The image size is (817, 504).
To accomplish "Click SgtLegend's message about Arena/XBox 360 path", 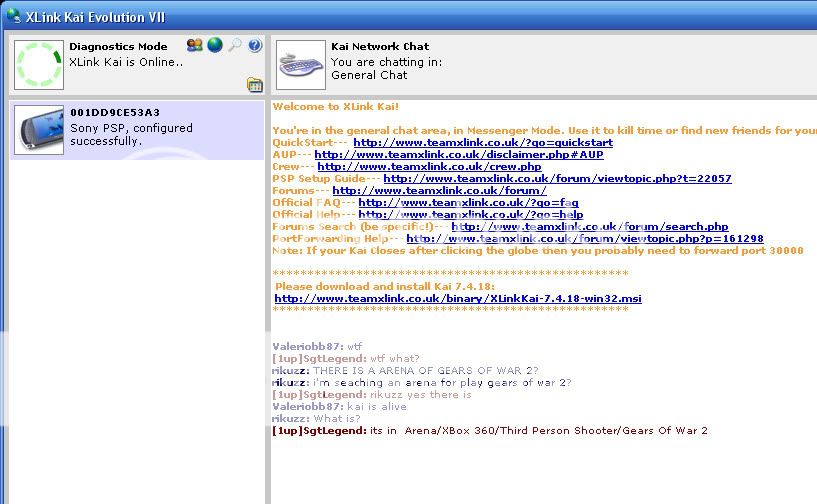I will (x=490, y=431).
